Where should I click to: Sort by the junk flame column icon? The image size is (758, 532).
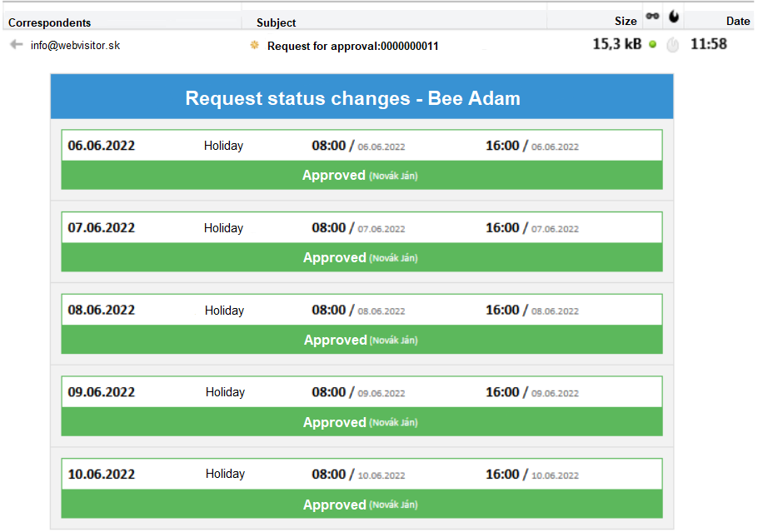coord(673,17)
